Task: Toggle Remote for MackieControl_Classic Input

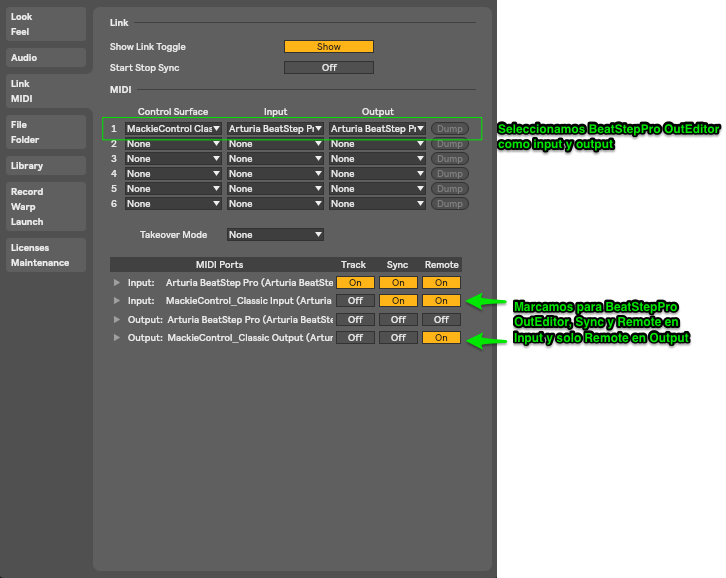Action: 441,301
